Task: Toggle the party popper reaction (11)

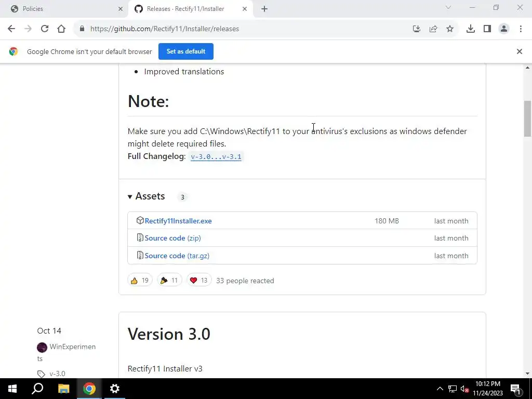Action: [x=169, y=281]
